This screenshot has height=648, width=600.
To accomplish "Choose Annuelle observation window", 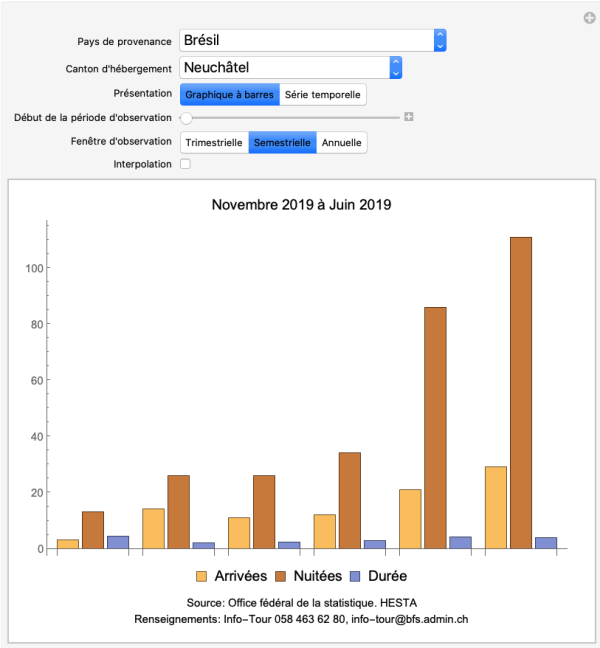I will tap(342, 142).
